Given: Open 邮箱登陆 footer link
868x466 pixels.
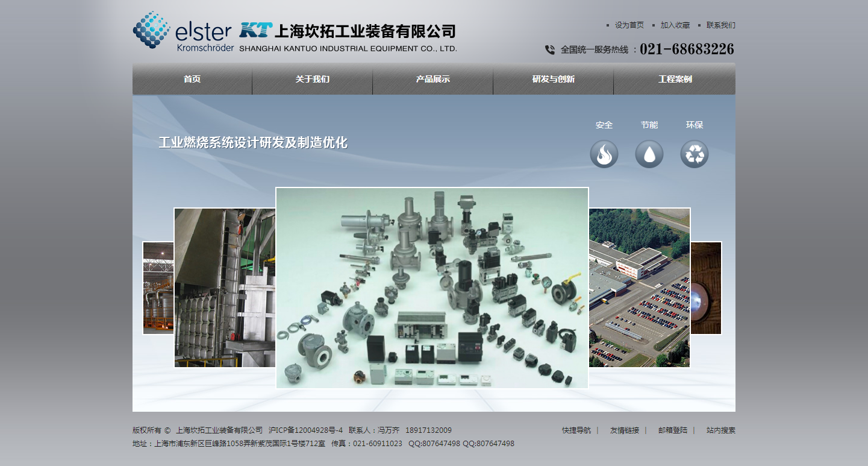Looking at the screenshot, I should click(x=673, y=430).
